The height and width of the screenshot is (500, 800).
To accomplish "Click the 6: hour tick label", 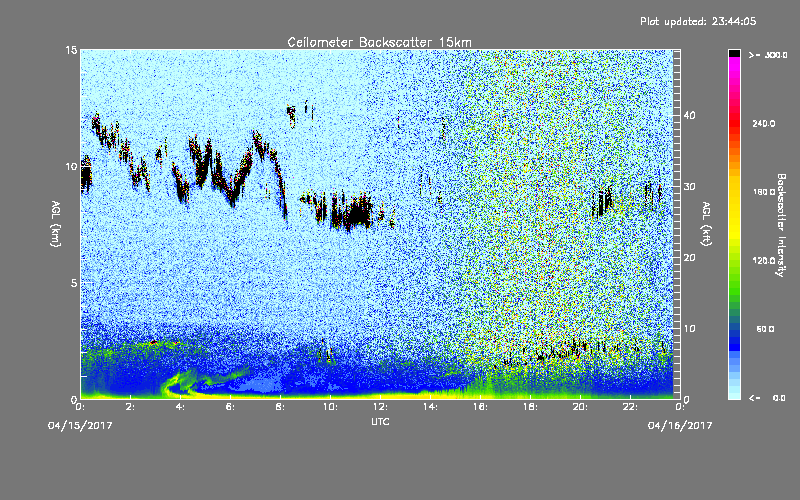I will (230, 407).
